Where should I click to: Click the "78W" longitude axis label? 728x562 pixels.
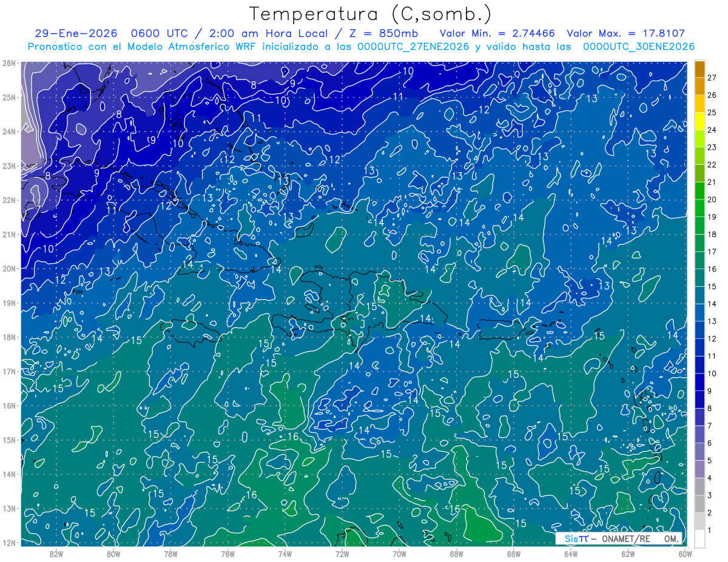pos(170,553)
